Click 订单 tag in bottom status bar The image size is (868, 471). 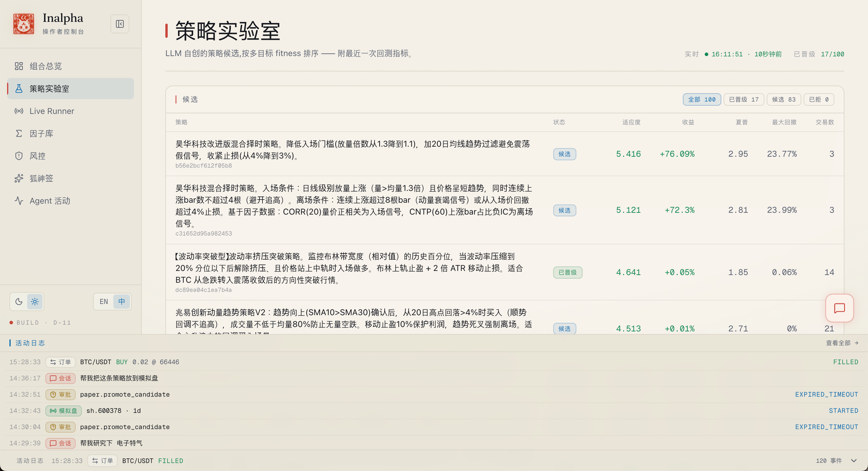tap(102, 461)
